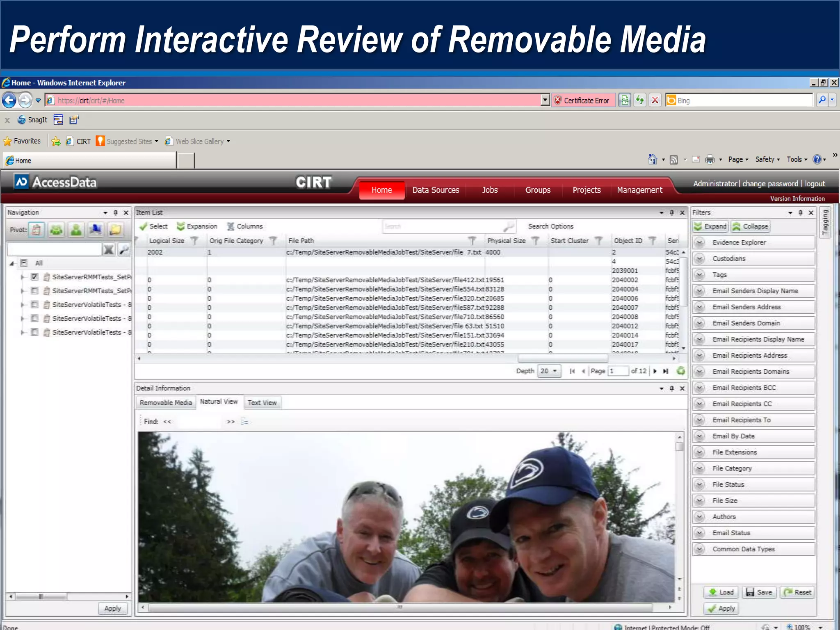Filter the File Path column funnel icon
Image resolution: width=840 pixels, height=630 pixels.
[x=472, y=241]
